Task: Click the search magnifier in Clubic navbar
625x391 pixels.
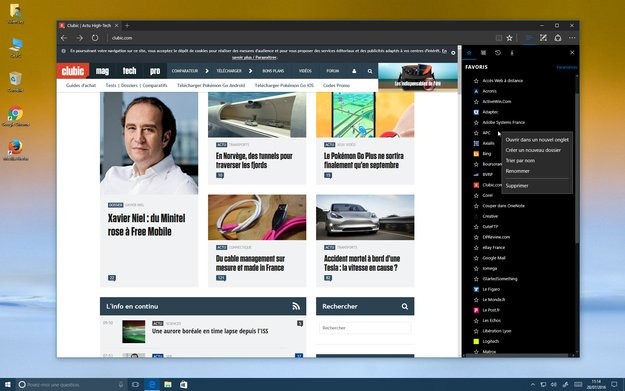Action: pyautogui.click(x=370, y=71)
